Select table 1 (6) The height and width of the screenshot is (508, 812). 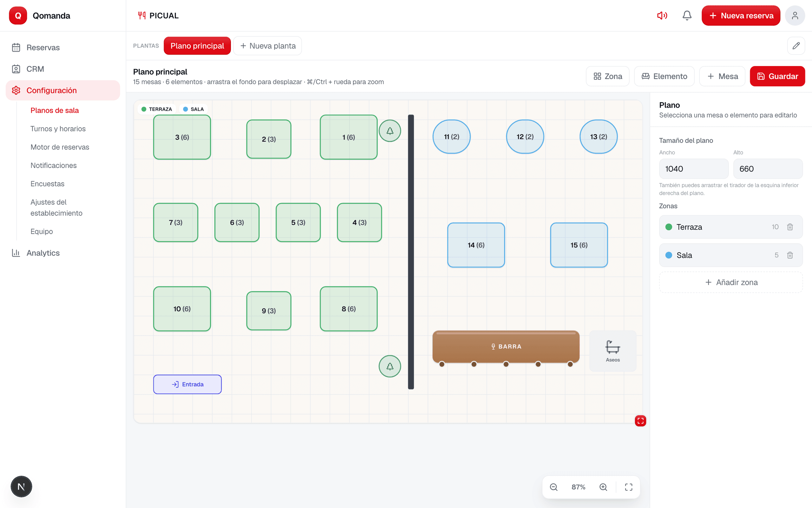[x=348, y=137]
